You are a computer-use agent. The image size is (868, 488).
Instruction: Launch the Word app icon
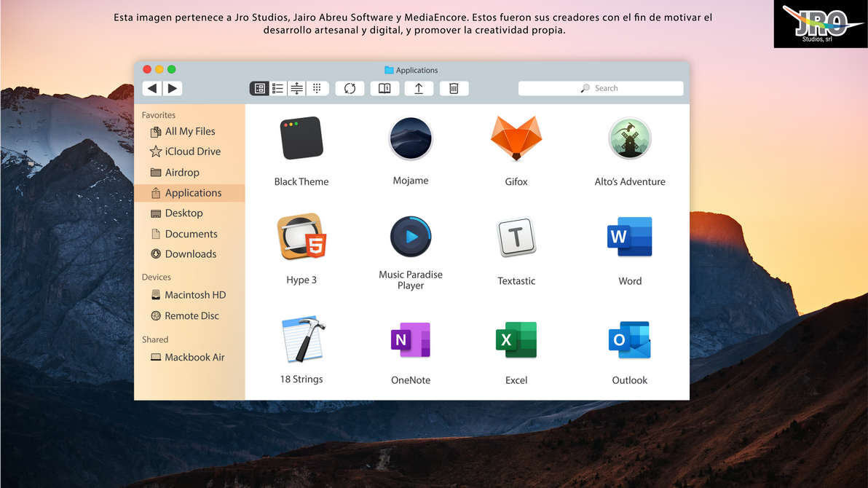pyautogui.click(x=629, y=237)
